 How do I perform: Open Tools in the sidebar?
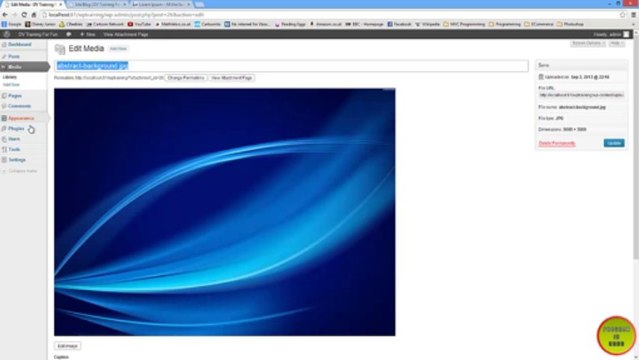(14, 150)
